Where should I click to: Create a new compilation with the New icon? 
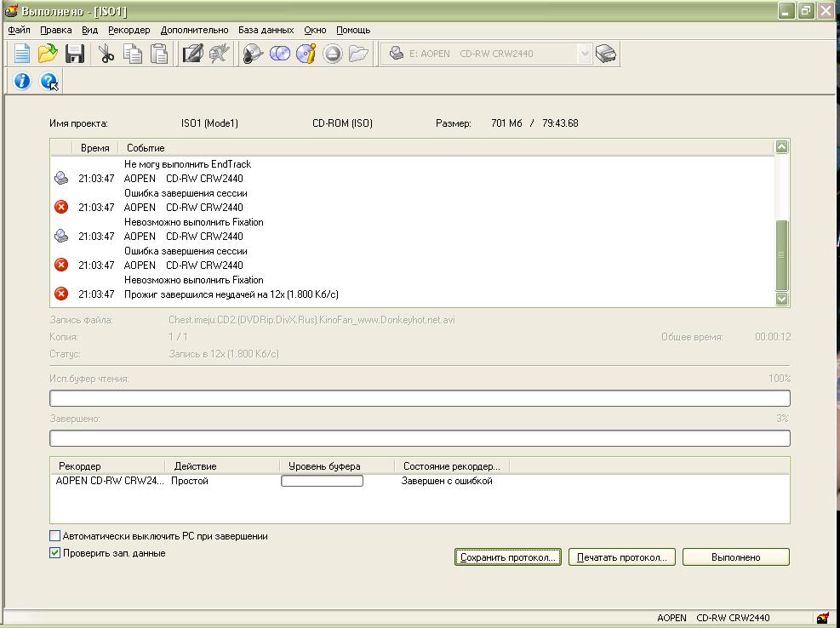point(21,54)
